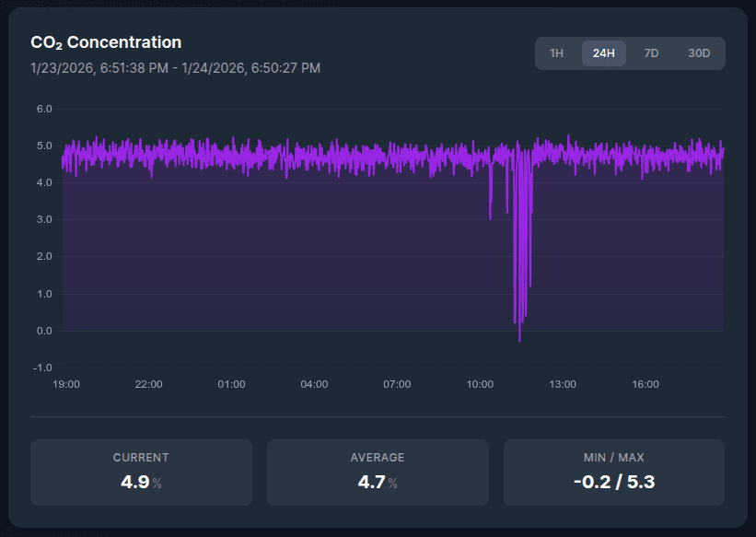Click the 0.0 gridline label
756x537 pixels.
point(42,330)
